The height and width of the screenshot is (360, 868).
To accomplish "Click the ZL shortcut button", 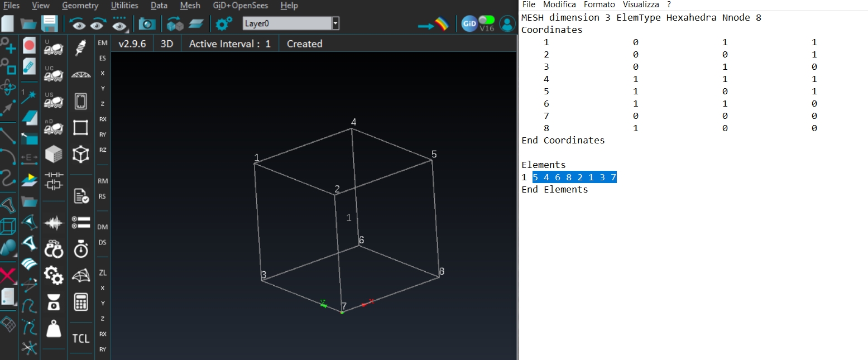I will coord(103,273).
